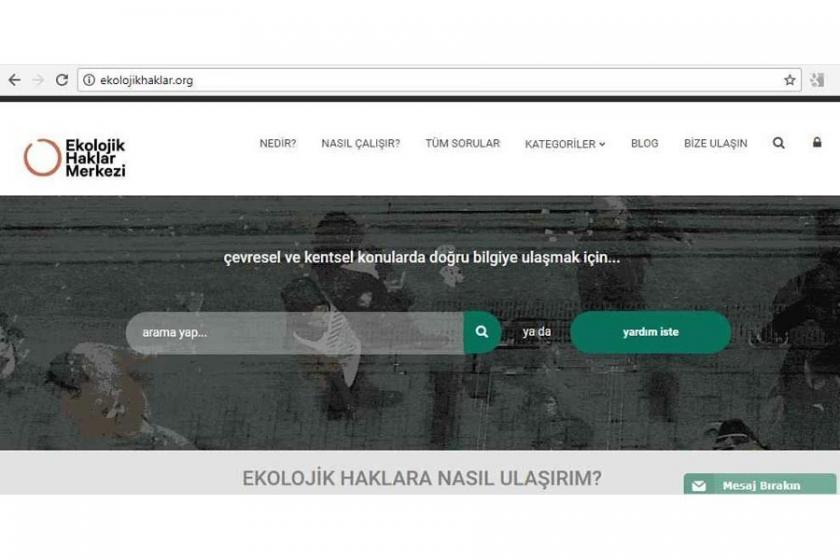Screen dimensions: 840x560
Task: Click the browser back arrow
Action: (x=14, y=80)
